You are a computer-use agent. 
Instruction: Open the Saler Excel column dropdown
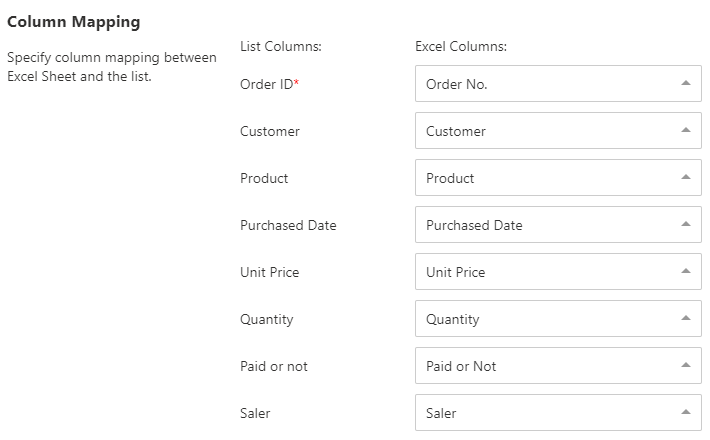point(558,413)
